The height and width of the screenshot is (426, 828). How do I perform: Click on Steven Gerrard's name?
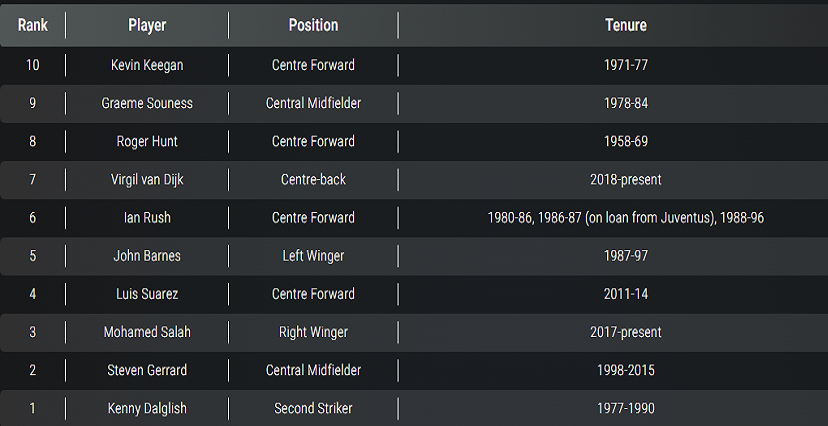pyautogui.click(x=147, y=370)
